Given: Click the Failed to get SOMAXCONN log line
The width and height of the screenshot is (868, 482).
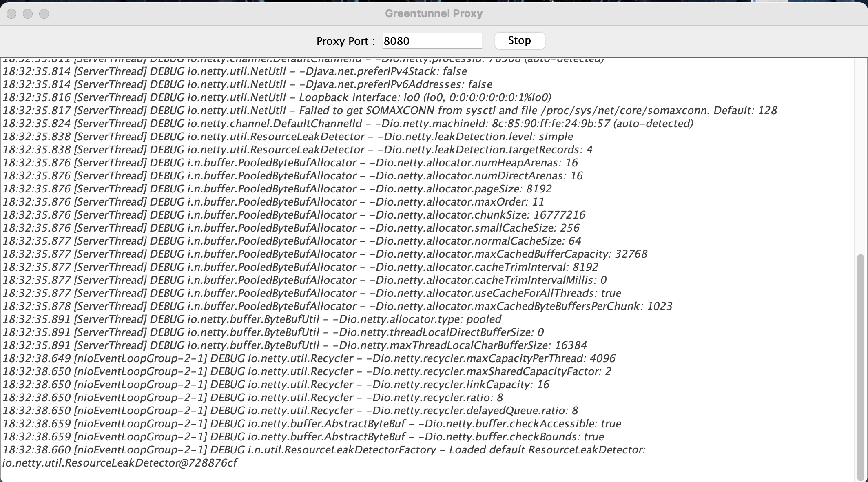Looking at the screenshot, I should (x=390, y=111).
